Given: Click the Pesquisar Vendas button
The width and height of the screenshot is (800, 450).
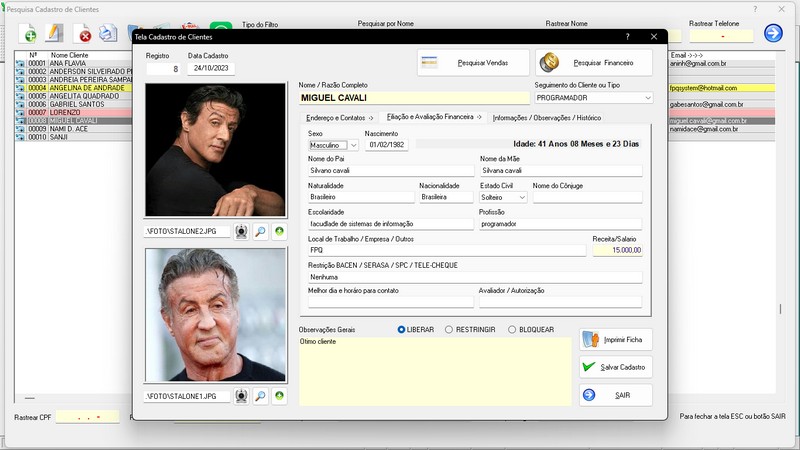Looking at the screenshot, I should click(x=472, y=62).
